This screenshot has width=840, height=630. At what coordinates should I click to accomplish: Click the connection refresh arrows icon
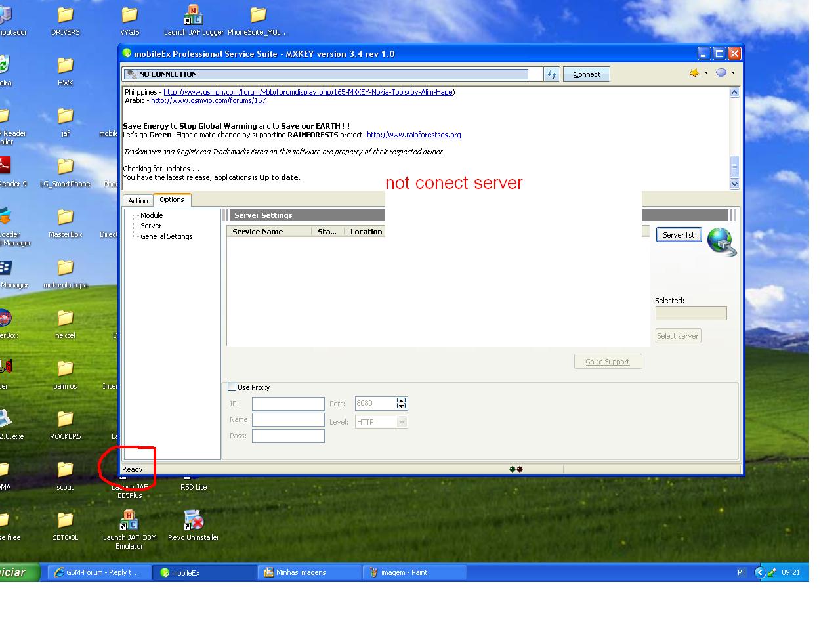point(552,74)
